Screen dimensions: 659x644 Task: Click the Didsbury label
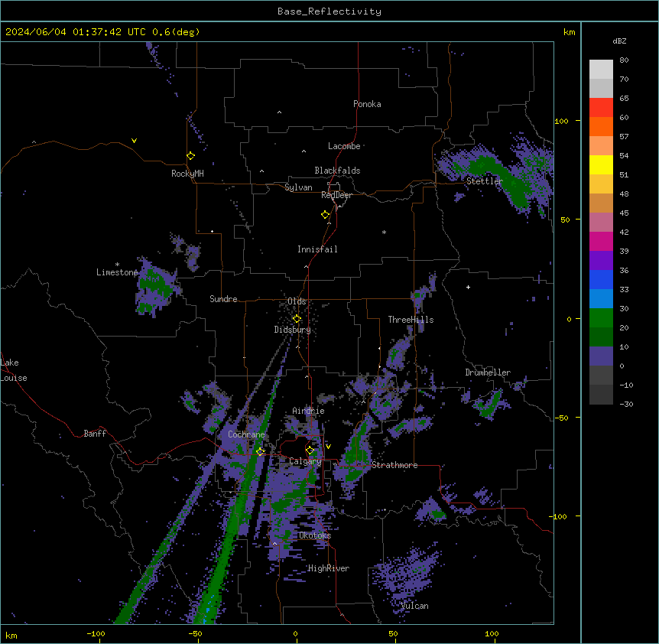[293, 330]
